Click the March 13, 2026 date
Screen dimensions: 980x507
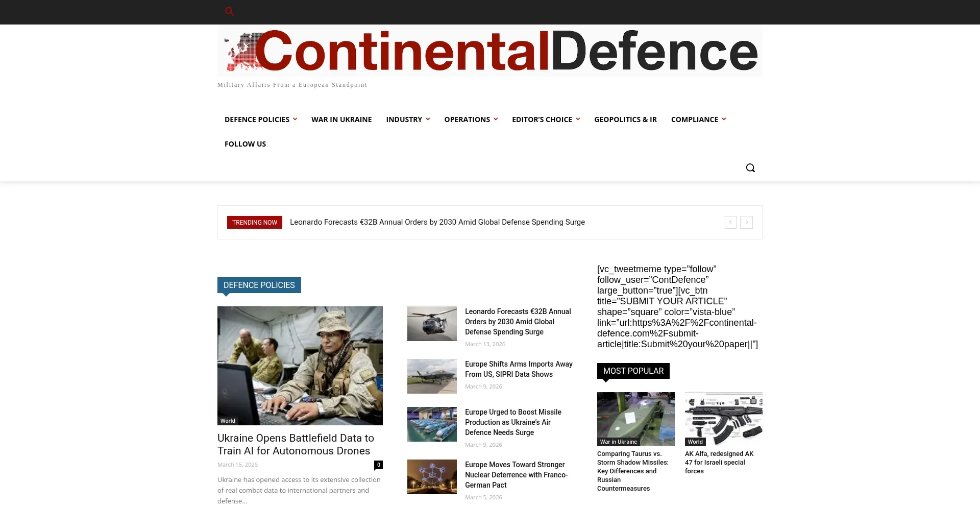pos(485,344)
